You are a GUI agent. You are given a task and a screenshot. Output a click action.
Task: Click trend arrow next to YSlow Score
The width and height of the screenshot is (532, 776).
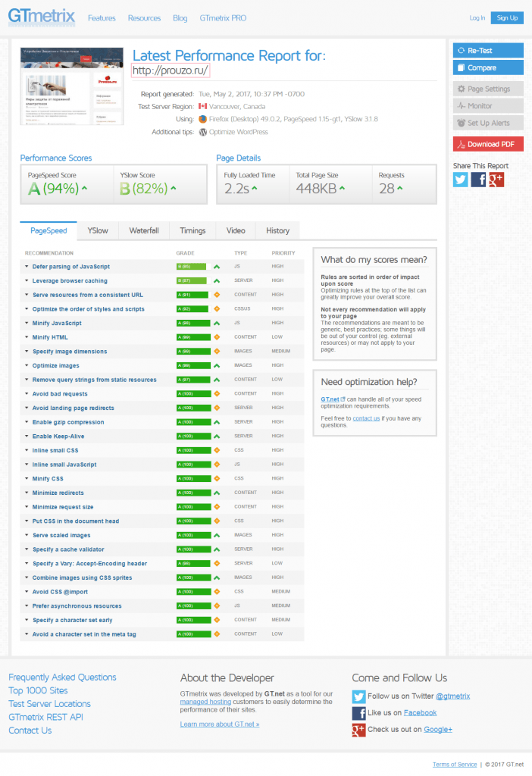[174, 188]
